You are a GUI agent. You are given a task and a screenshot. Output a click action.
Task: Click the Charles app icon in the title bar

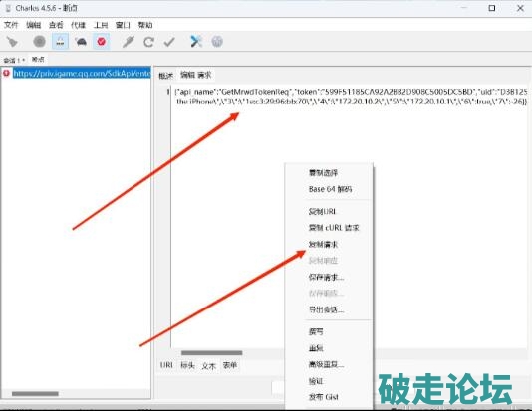[8, 8]
